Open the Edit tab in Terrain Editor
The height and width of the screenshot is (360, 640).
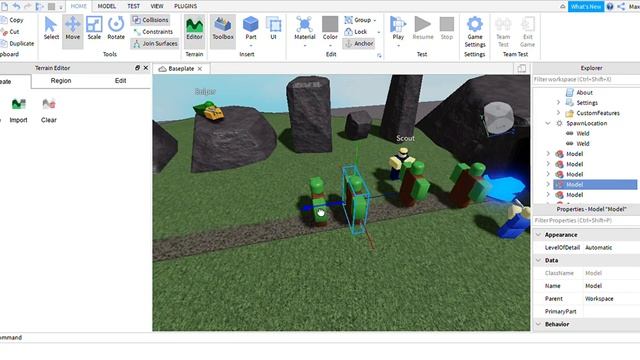click(120, 81)
